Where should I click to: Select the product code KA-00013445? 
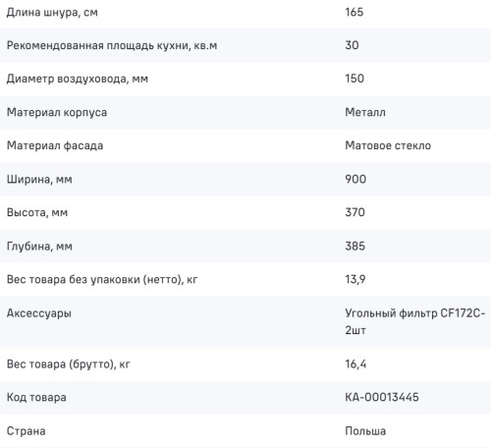click(x=382, y=398)
